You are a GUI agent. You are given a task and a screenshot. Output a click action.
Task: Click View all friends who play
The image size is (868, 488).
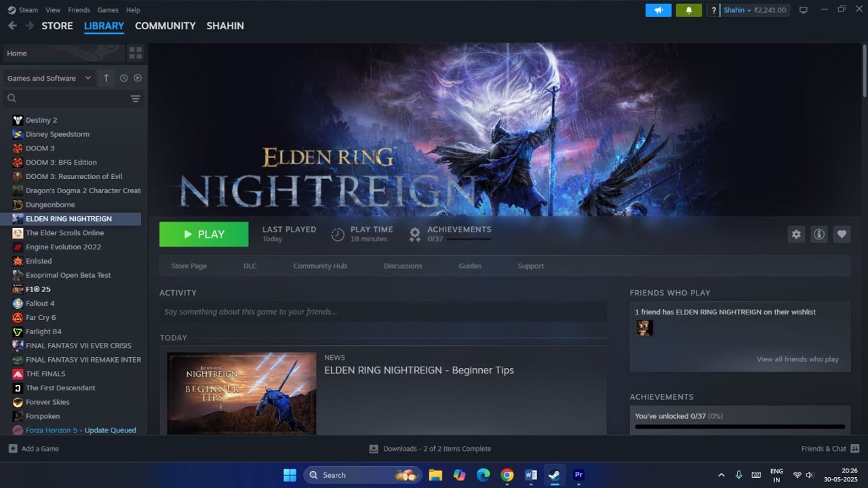tap(797, 359)
